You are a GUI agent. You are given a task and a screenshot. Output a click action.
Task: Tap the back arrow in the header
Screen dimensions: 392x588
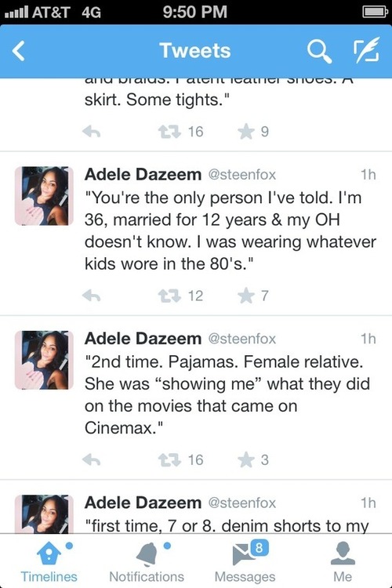pos(18,51)
